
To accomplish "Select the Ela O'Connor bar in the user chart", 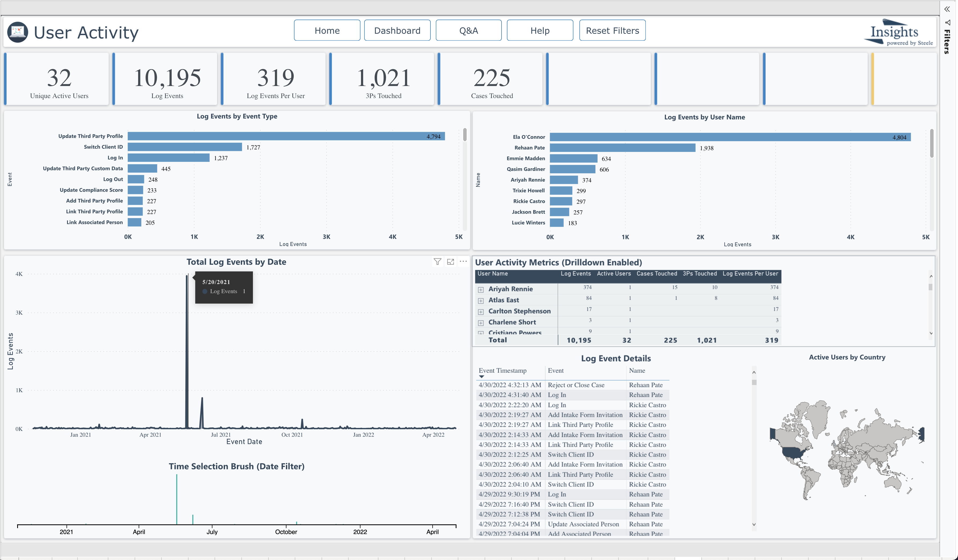I will pos(729,137).
